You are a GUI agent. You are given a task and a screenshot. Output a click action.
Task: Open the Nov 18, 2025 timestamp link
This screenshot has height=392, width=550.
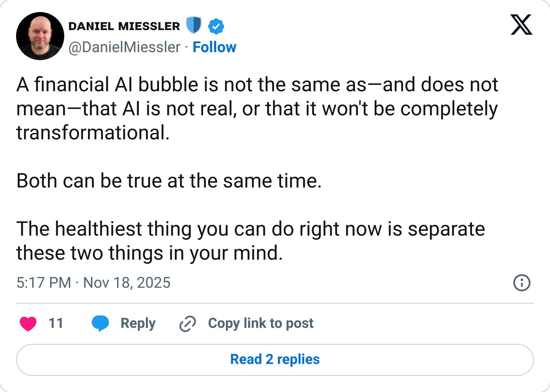point(94,282)
